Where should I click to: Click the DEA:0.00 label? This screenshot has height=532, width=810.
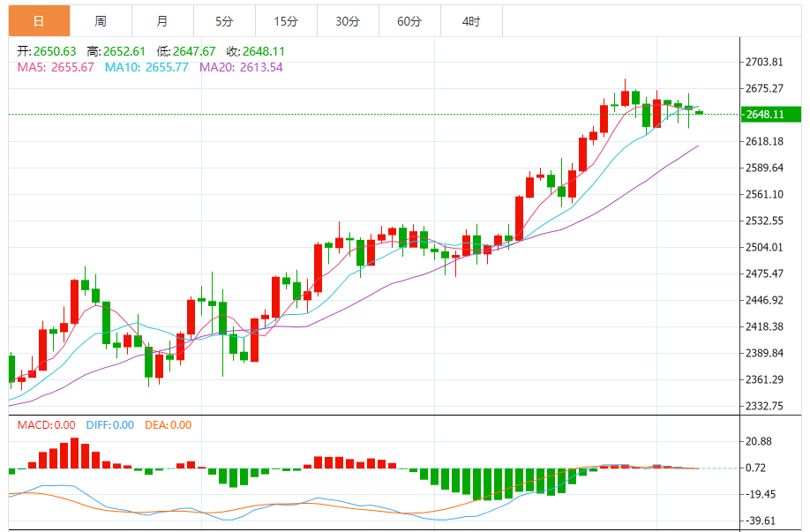point(168,425)
